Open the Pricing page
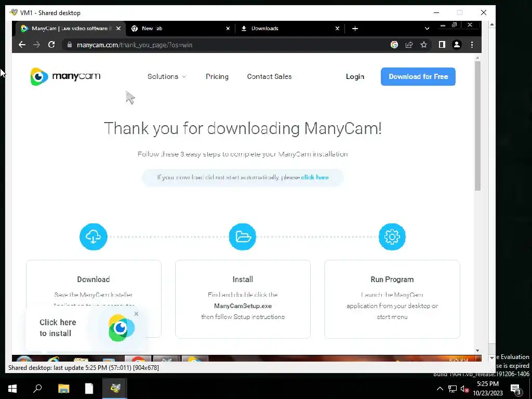The height and width of the screenshot is (399, 532). pos(217,77)
